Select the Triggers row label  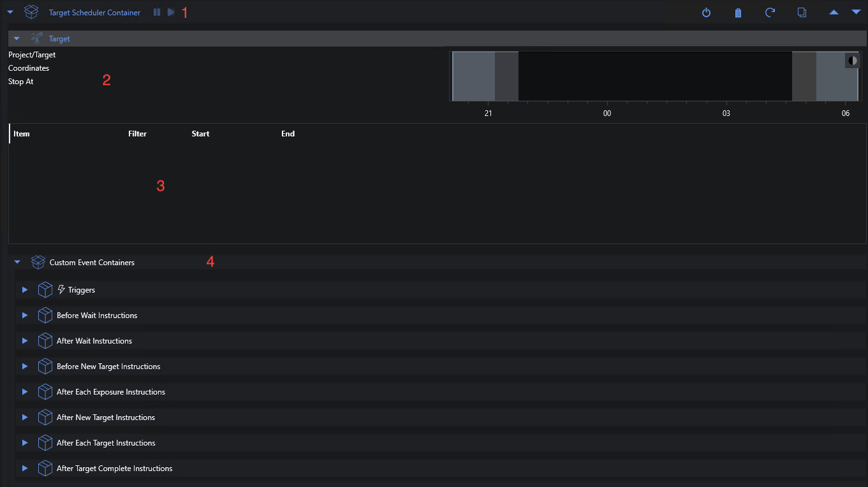pyautogui.click(x=82, y=290)
